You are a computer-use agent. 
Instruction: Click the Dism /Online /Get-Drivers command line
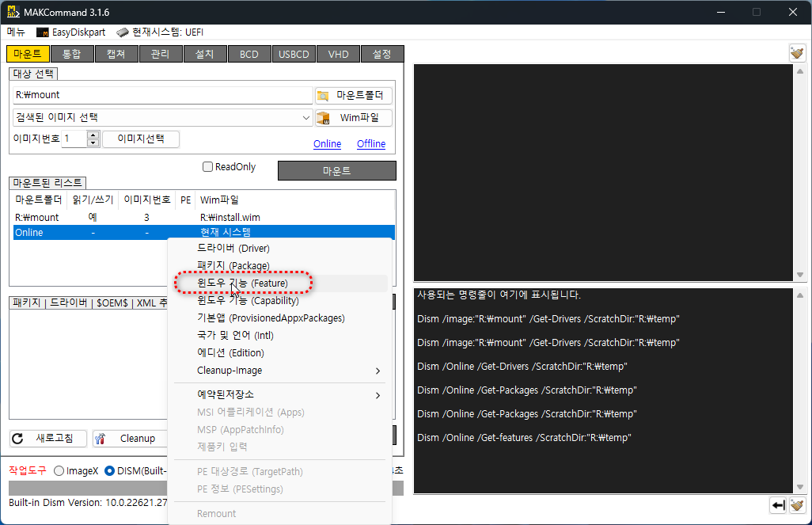pyautogui.click(x=522, y=367)
